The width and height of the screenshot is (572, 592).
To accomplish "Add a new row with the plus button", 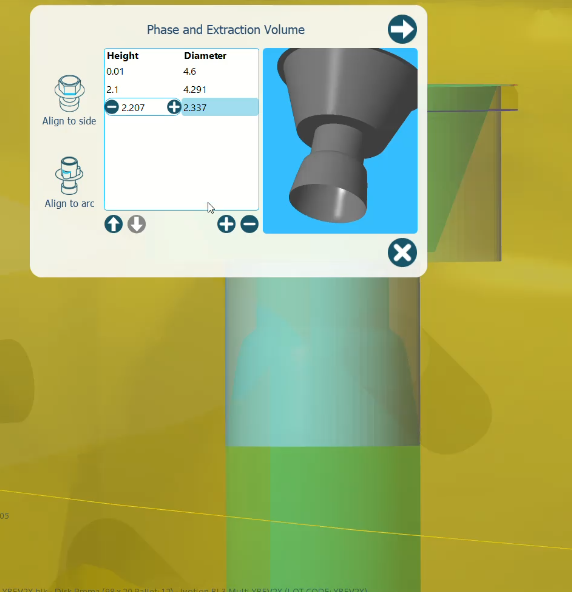I will pos(226,224).
